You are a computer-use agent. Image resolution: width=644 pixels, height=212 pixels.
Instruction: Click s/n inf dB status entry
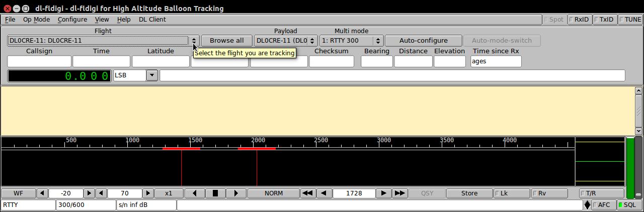coord(146,205)
